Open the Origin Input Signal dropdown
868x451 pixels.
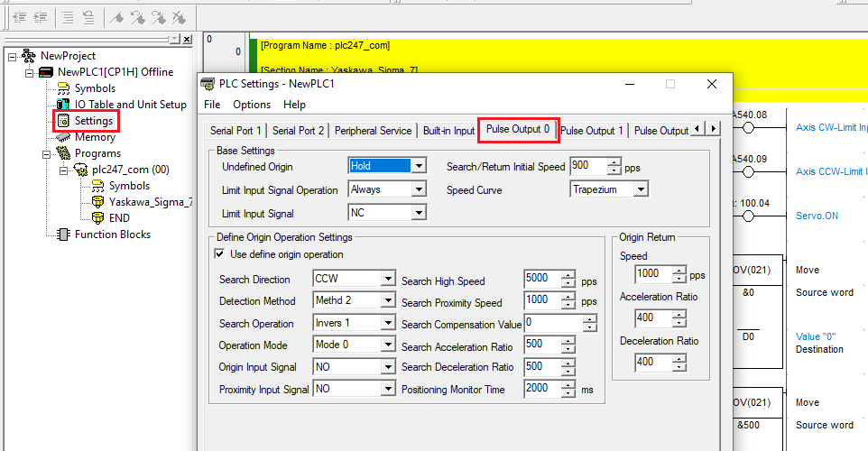[x=388, y=367]
